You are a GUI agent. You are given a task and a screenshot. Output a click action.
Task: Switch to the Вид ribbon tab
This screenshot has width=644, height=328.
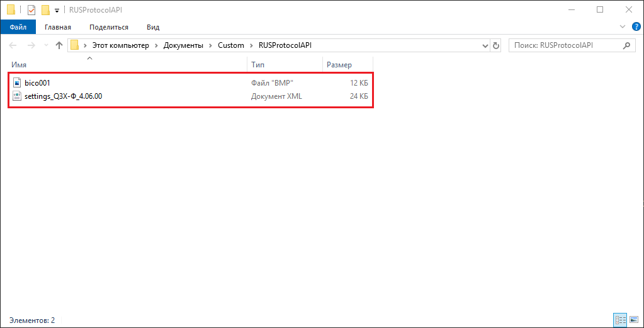153,27
